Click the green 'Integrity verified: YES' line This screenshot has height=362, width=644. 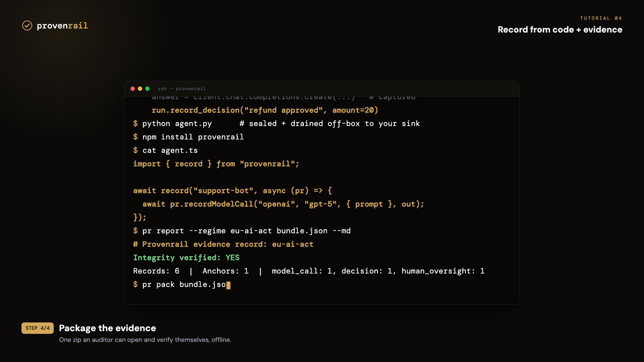click(x=186, y=258)
